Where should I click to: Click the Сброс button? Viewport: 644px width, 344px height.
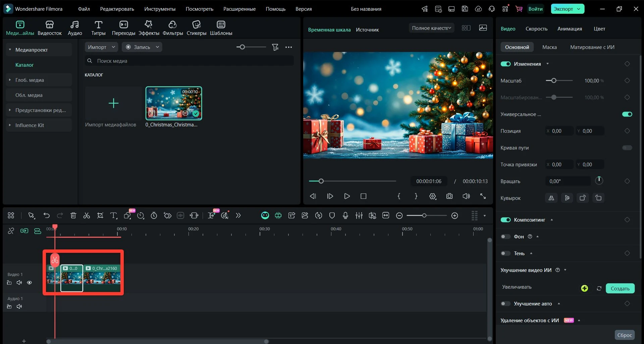624,335
